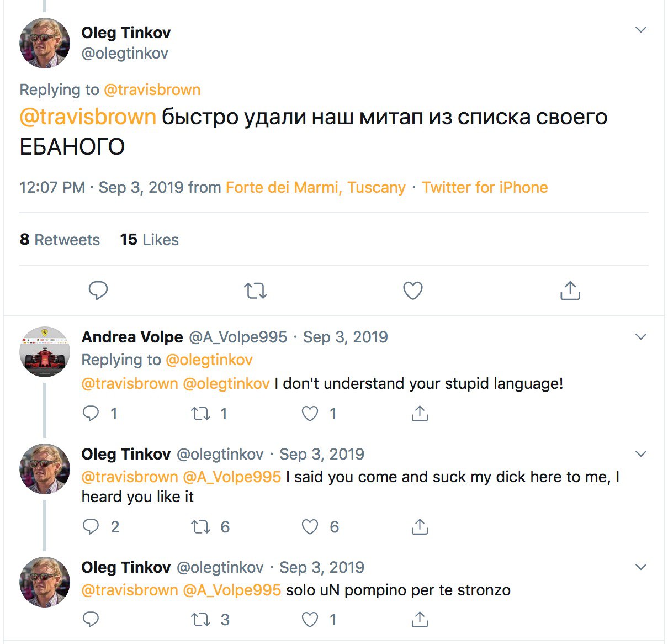Share the main tweet via share icon

(x=570, y=290)
